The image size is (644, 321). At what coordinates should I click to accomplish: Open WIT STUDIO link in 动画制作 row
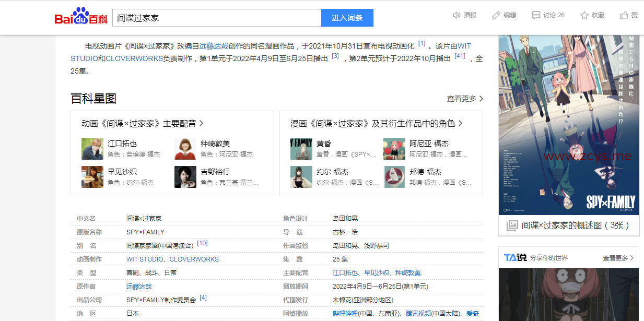pyautogui.click(x=146, y=259)
